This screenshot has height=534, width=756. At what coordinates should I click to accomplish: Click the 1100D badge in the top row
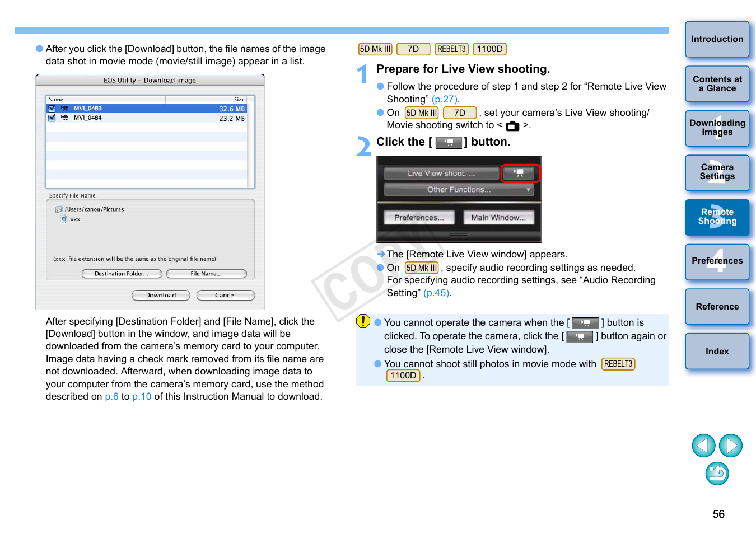pyautogui.click(x=490, y=49)
